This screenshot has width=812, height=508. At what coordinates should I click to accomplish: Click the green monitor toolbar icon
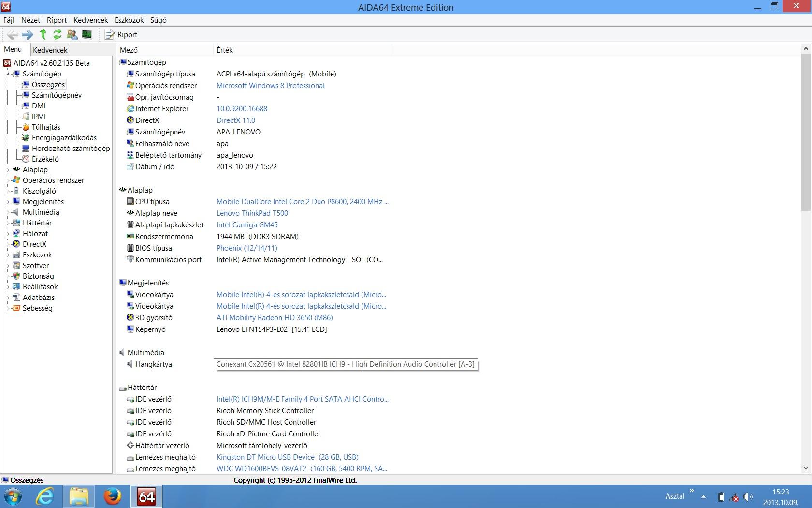click(x=87, y=34)
